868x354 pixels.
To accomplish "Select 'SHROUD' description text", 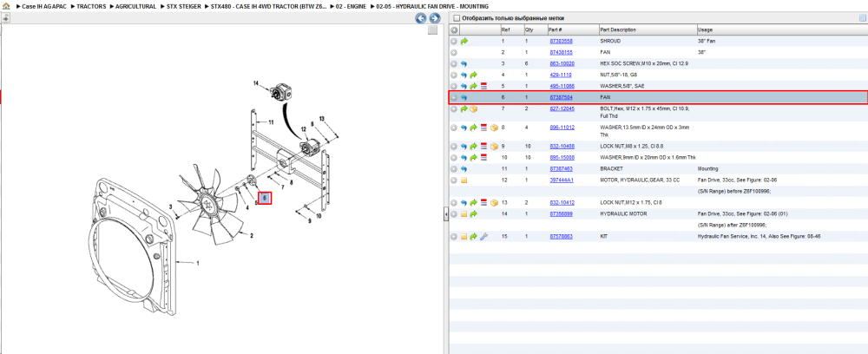I will 610,41.
